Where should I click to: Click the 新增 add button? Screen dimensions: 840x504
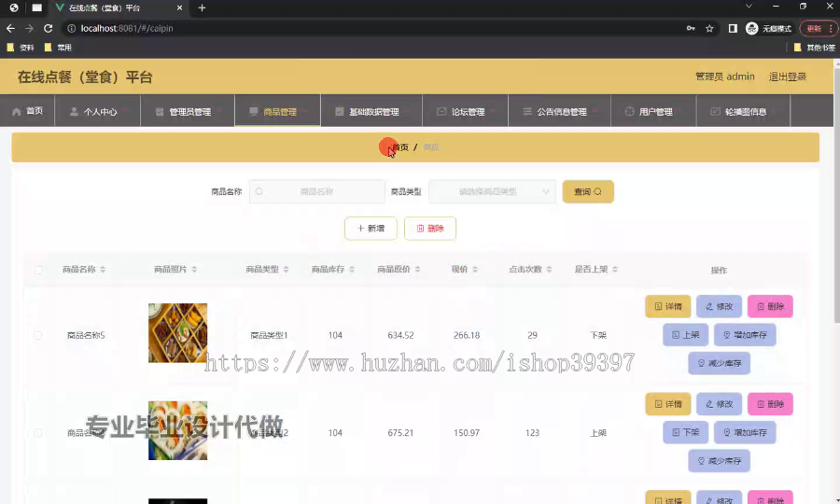point(371,228)
